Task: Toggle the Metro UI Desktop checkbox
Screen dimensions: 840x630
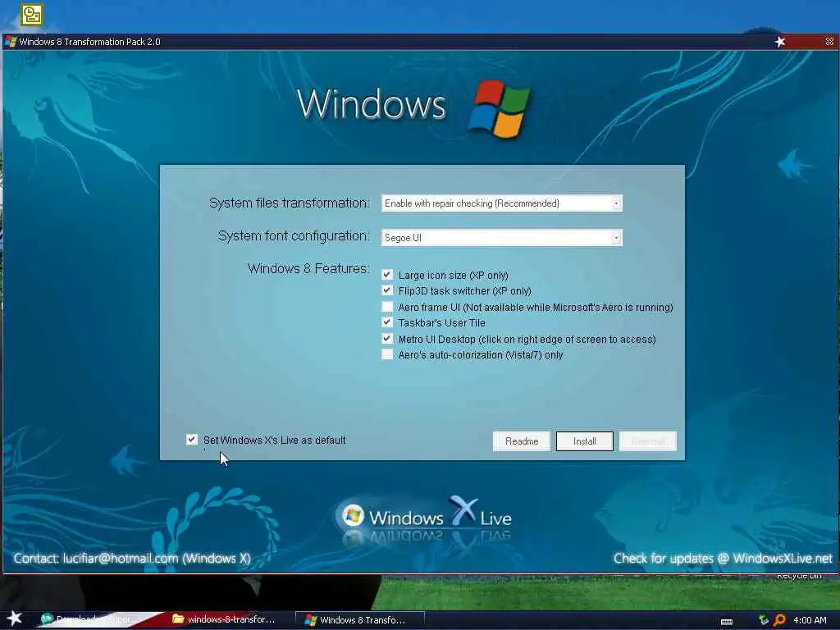Action: click(387, 339)
